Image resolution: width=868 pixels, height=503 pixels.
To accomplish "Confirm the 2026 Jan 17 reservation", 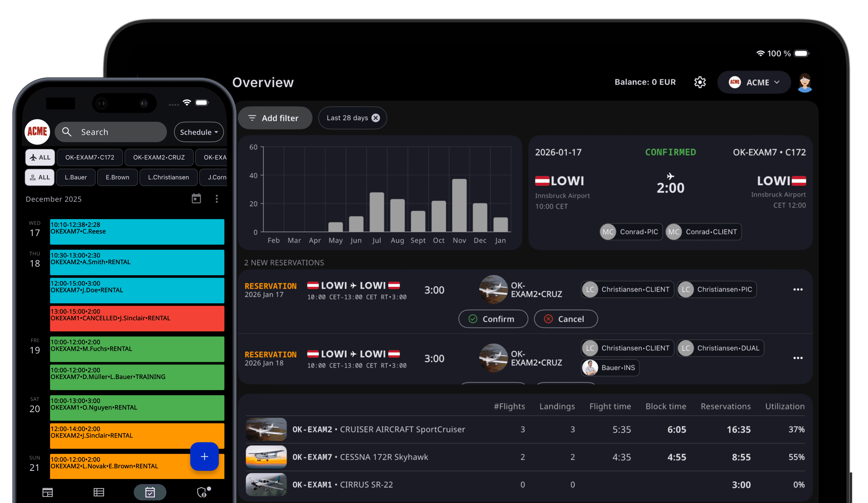I will (x=493, y=319).
